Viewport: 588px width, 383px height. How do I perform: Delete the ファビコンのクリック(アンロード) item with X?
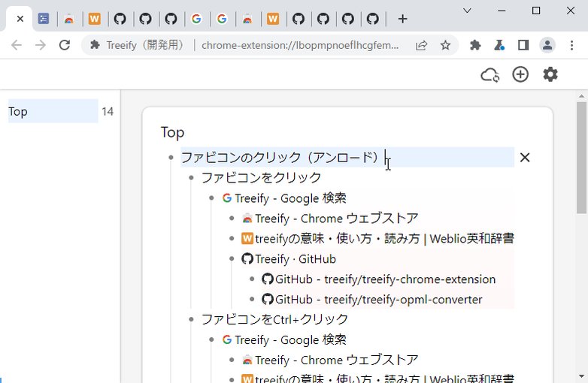point(525,157)
